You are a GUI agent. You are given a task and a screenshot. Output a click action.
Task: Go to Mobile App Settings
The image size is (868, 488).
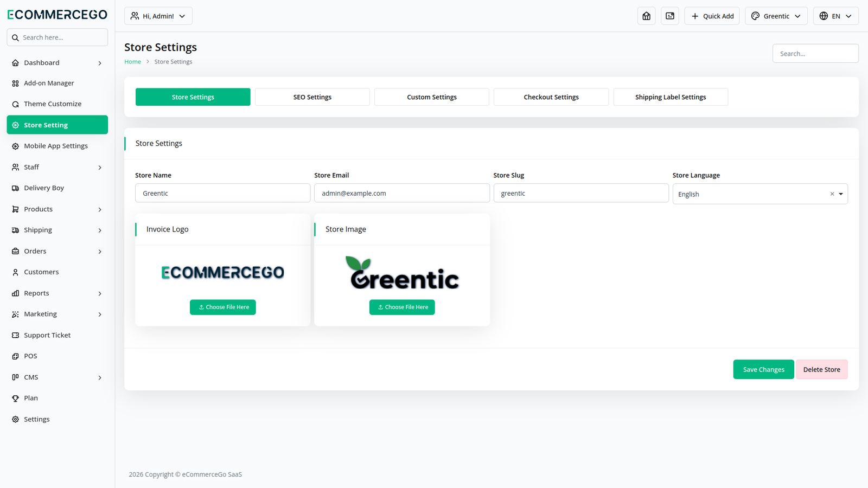[55, 146]
